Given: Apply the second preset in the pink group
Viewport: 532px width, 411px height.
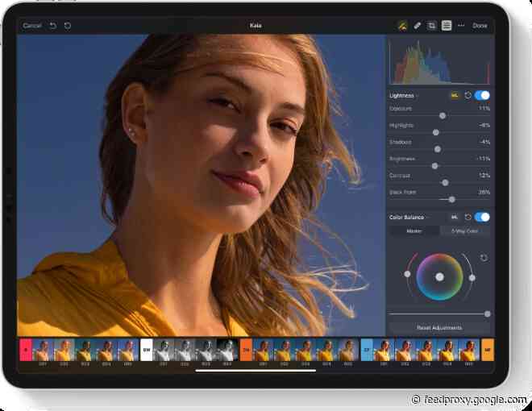Looking at the screenshot, I should click(x=64, y=350).
